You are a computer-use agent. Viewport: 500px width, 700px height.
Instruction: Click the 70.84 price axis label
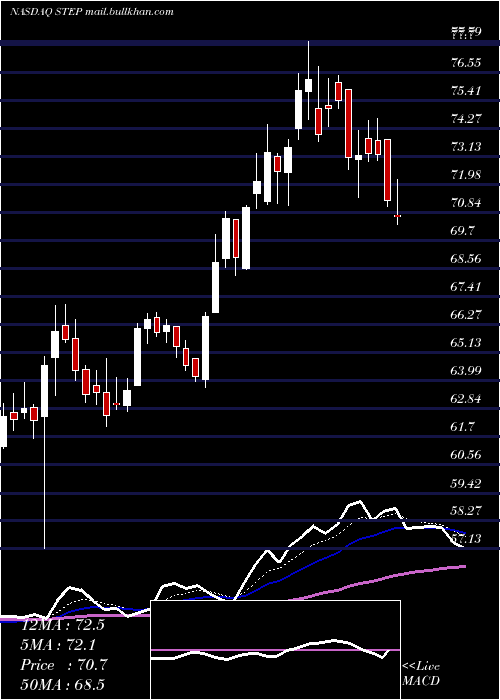(466, 203)
